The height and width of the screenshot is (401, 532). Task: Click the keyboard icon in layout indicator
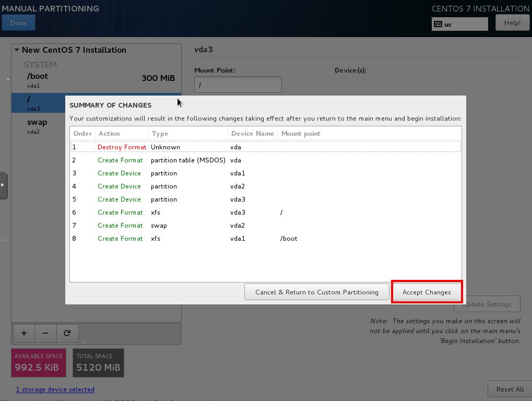(x=438, y=24)
